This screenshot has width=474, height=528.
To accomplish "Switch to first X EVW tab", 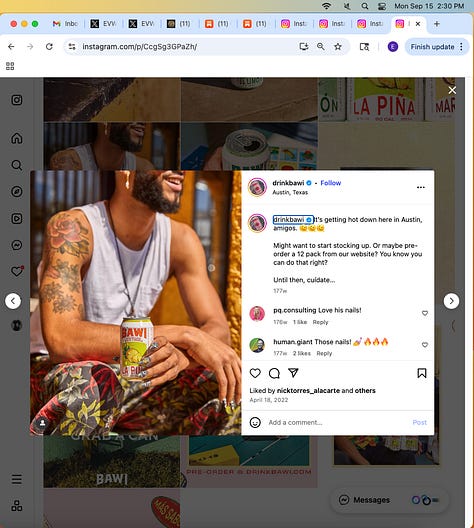I will point(104,24).
